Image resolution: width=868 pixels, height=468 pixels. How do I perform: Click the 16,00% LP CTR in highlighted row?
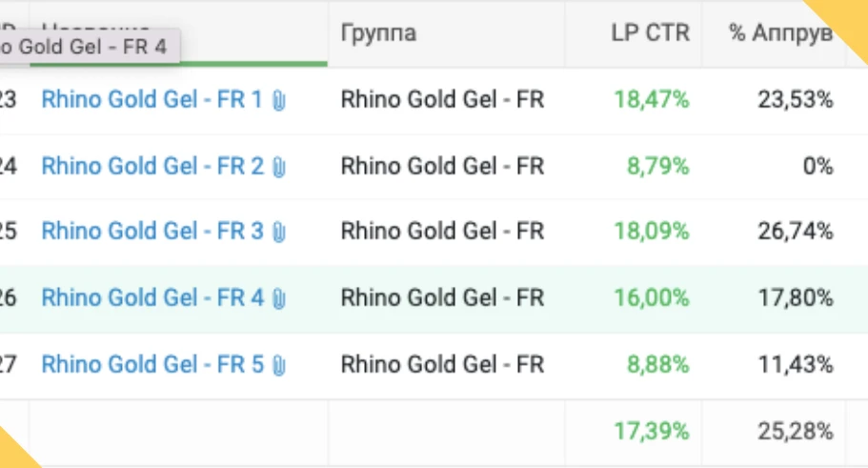pos(652,297)
